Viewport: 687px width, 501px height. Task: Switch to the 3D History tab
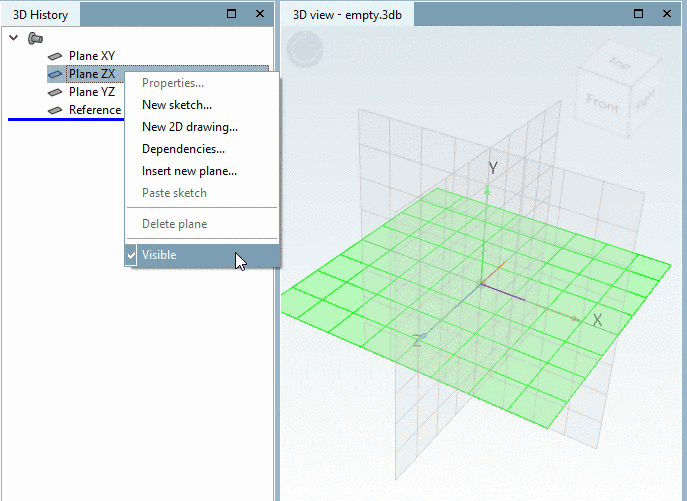[40, 15]
